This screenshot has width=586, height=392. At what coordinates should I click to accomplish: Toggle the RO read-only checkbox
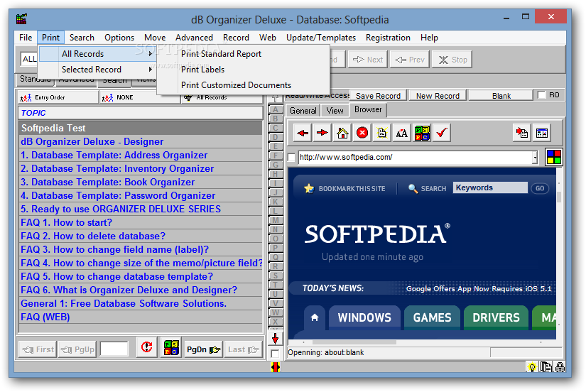coord(541,95)
